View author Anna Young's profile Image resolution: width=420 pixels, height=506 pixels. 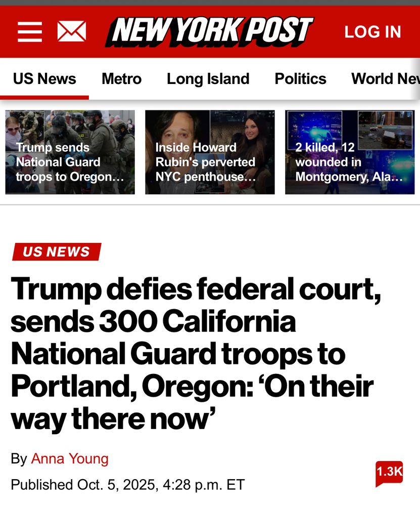coord(70,458)
